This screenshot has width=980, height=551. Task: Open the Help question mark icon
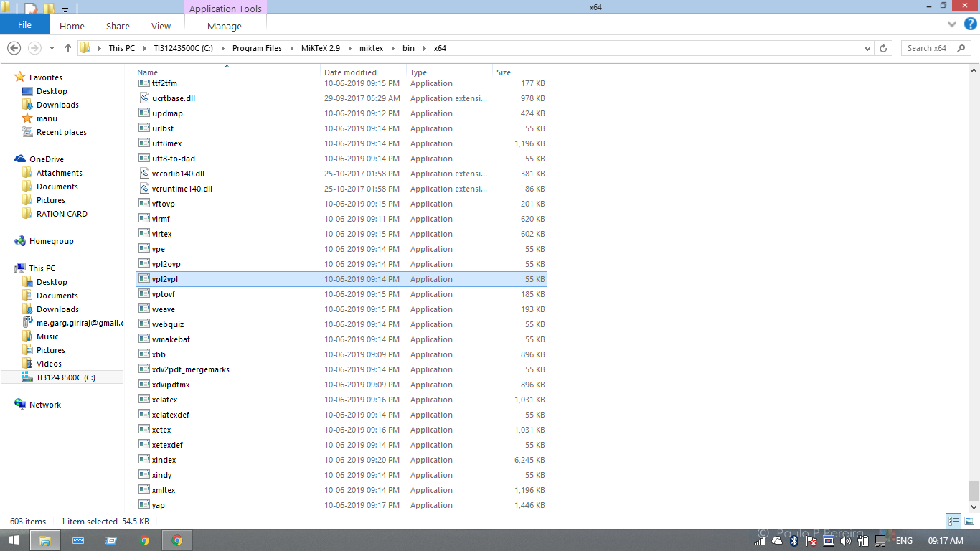tap(971, 24)
